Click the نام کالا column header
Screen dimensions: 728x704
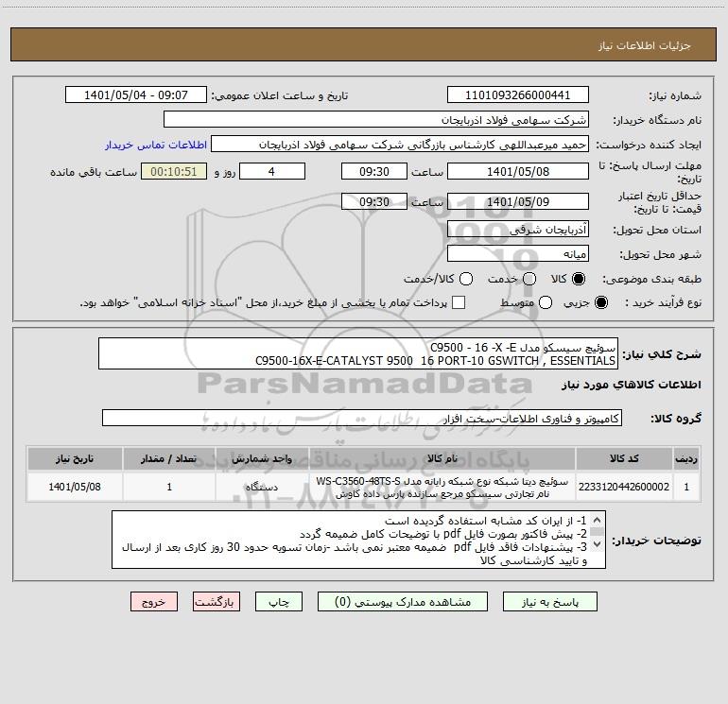442,459
